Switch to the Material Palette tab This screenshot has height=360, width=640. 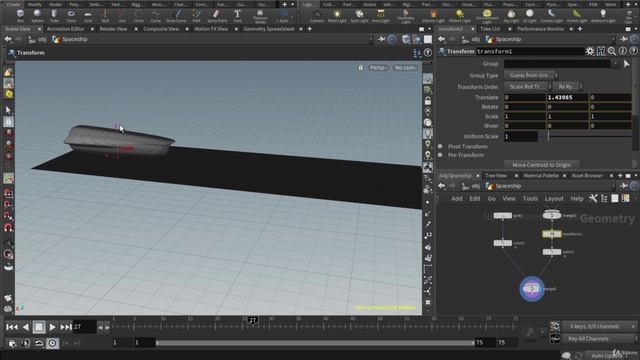[x=541, y=176]
